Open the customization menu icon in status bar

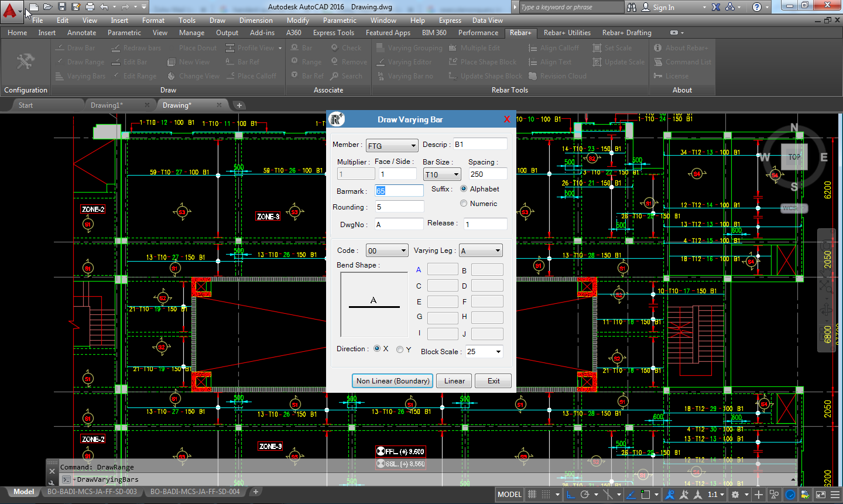click(x=835, y=495)
